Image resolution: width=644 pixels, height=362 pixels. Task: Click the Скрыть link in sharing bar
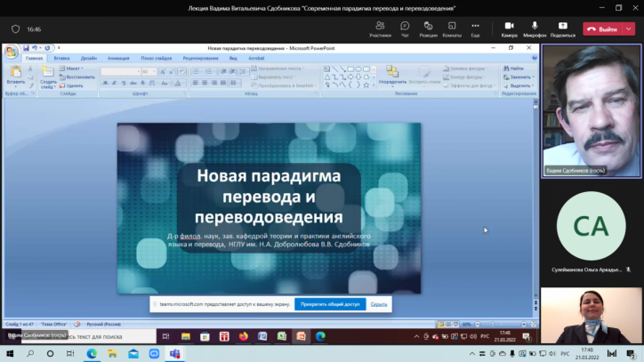pos(379,304)
